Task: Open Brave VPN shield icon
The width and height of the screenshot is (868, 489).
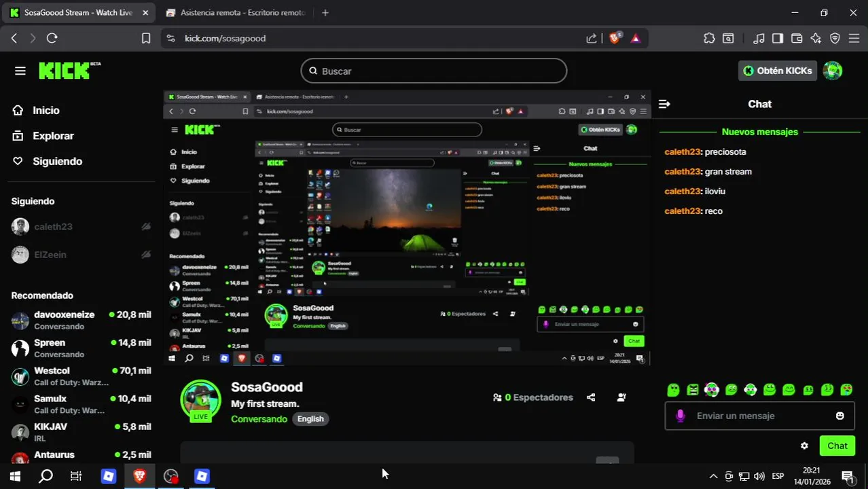Action: 835,38
